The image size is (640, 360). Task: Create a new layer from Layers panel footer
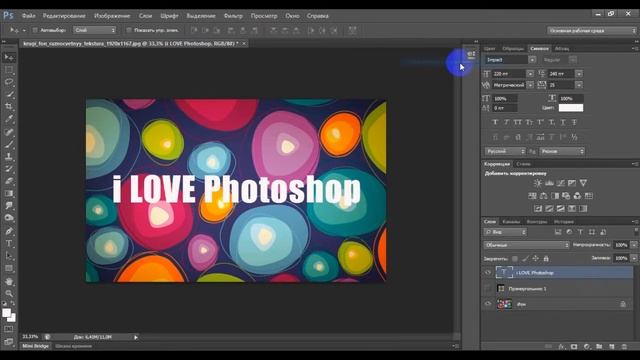[612, 347]
